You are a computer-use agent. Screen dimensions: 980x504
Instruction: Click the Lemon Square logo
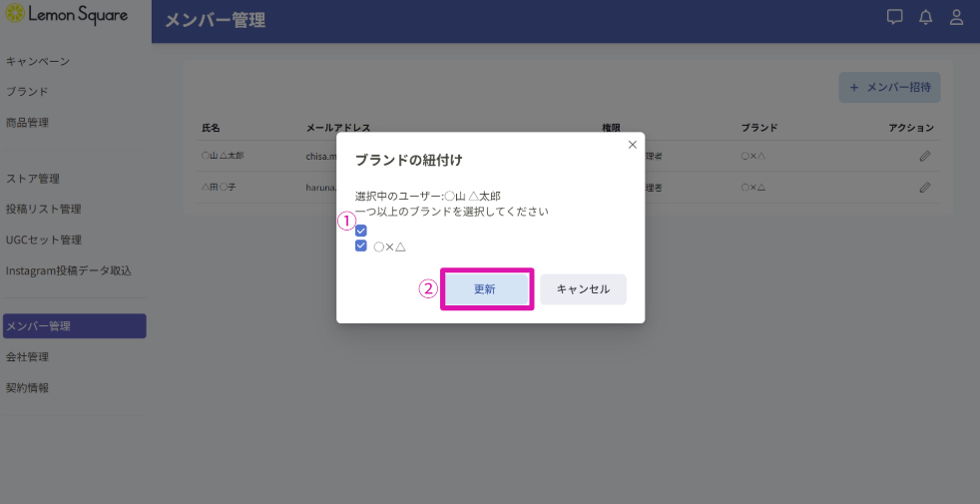point(66,16)
